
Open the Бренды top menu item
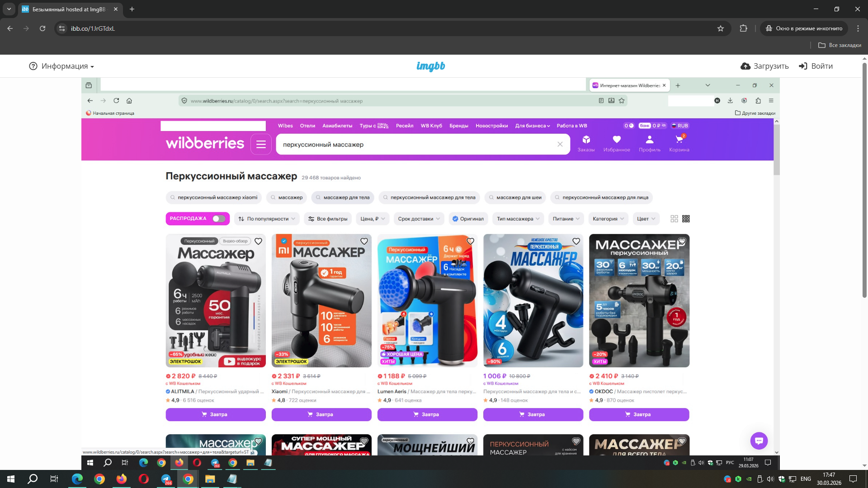tap(458, 126)
